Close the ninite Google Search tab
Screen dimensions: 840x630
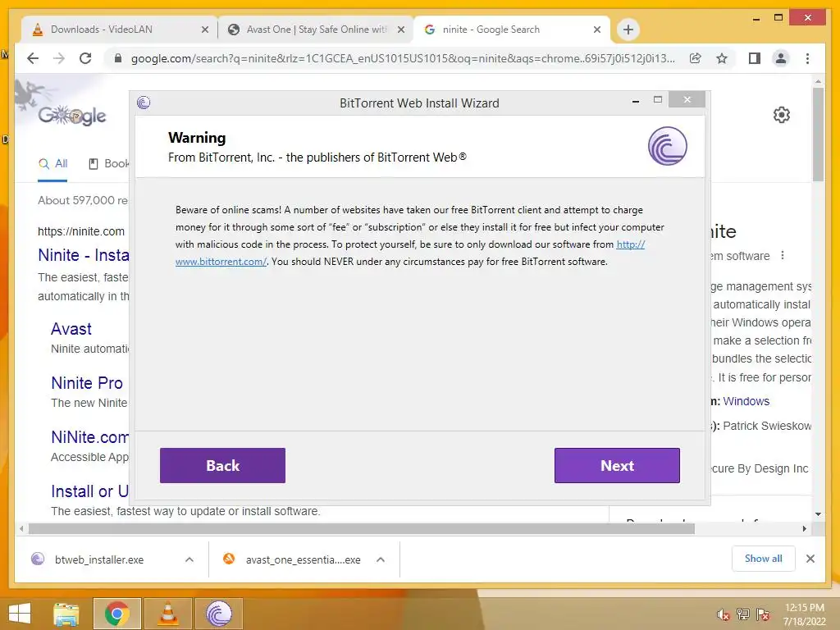click(x=597, y=30)
